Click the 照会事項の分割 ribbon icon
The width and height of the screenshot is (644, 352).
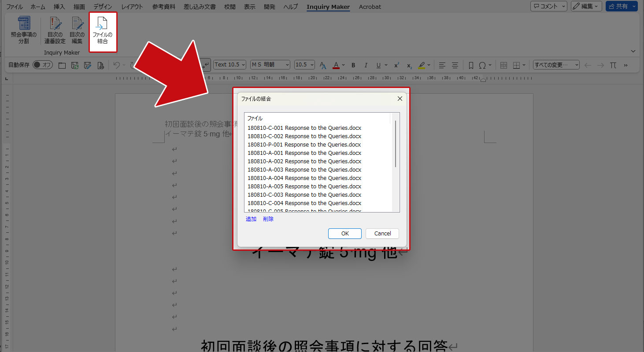(24, 31)
